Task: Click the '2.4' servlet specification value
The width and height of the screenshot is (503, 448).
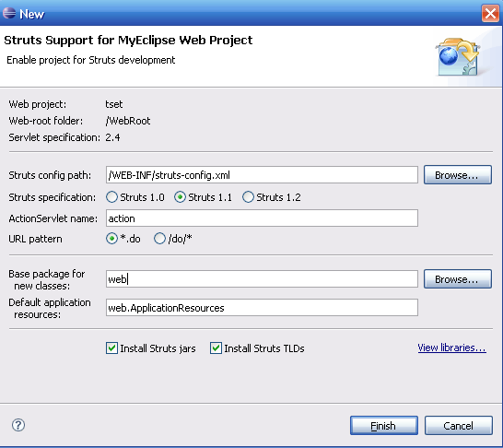Action: 112,137
